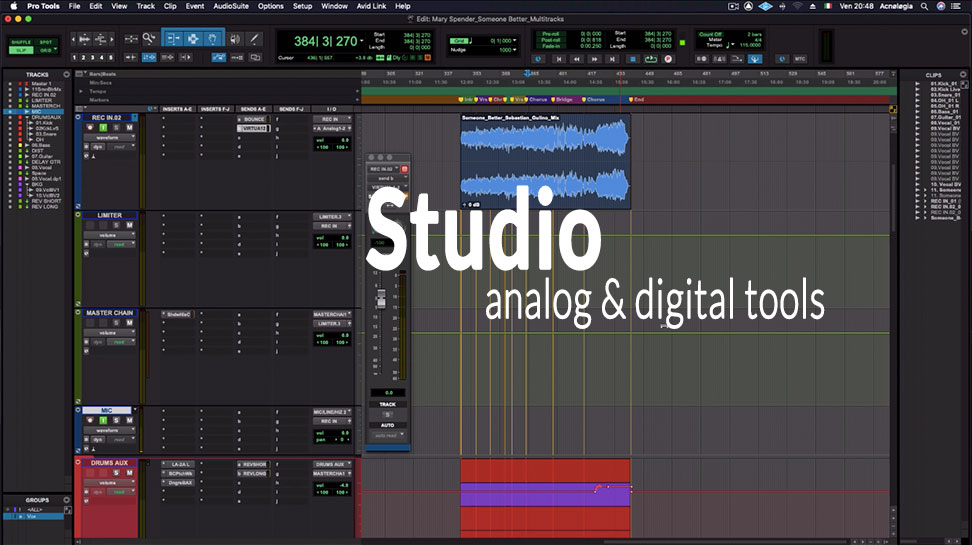The image size is (972, 545).
Task: Open the Clips list popup menu
Action: [963, 74]
